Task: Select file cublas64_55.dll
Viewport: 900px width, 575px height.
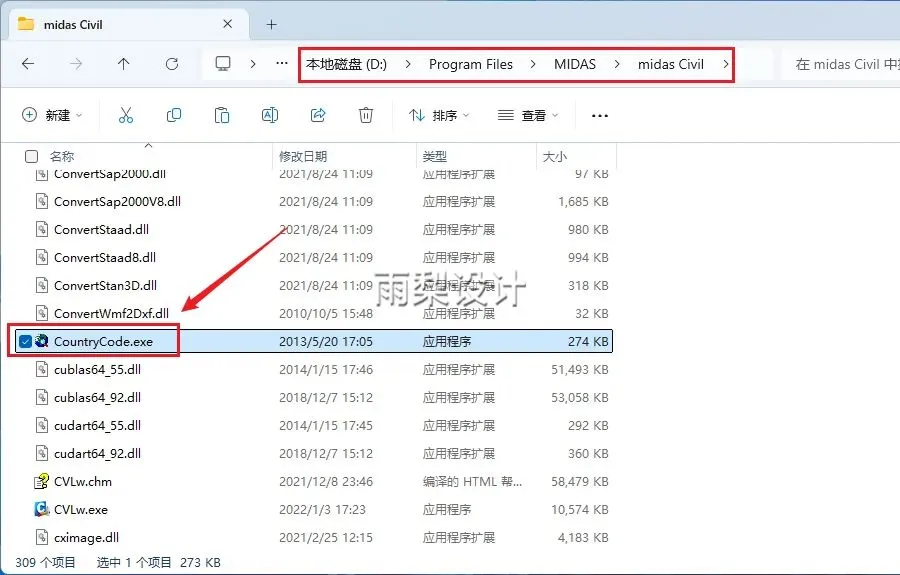Action: [x=97, y=370]
